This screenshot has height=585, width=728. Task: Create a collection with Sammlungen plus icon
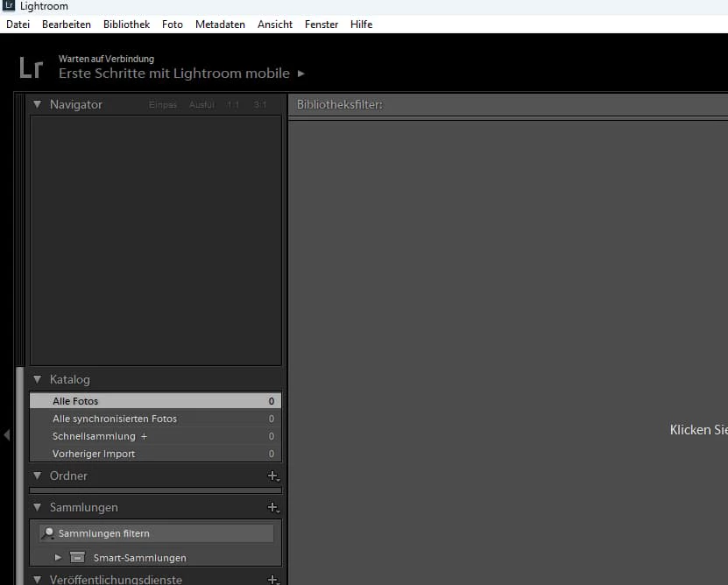click(x=273, y=507)
